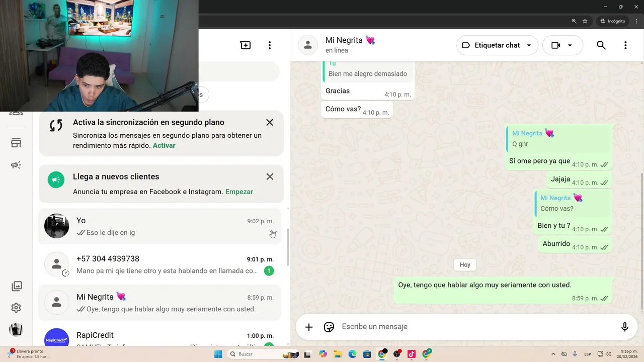Search within the Mi Negrita conversation
Image resolution: width=644 pixels, height=362 pixels.
(601, 45)
